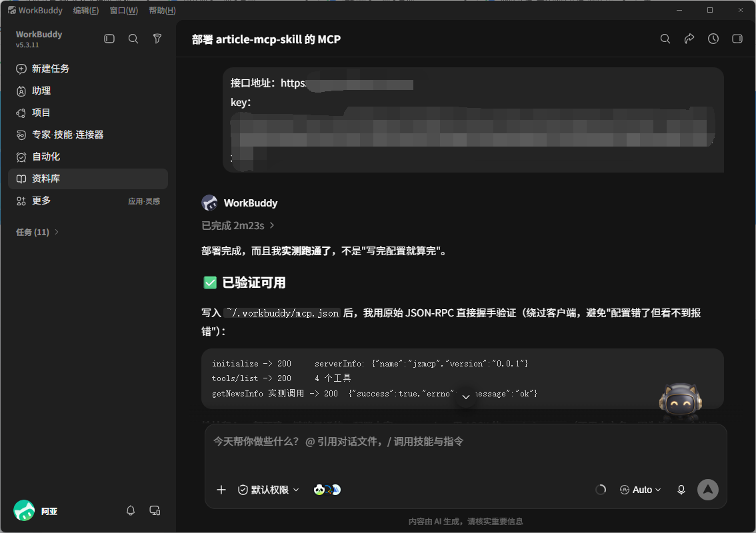The image size is (756, 533).
Task: Open the 自动化 automation section
Action: click(88, 157)
